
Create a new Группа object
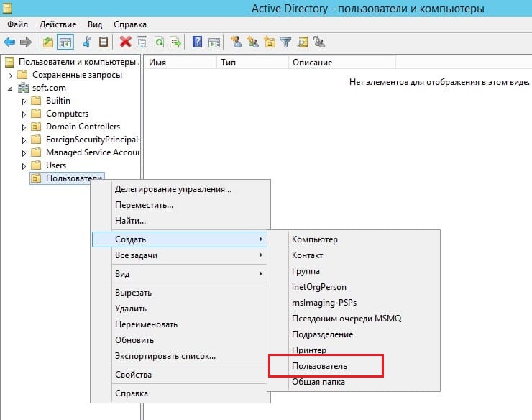coord(354,271)
